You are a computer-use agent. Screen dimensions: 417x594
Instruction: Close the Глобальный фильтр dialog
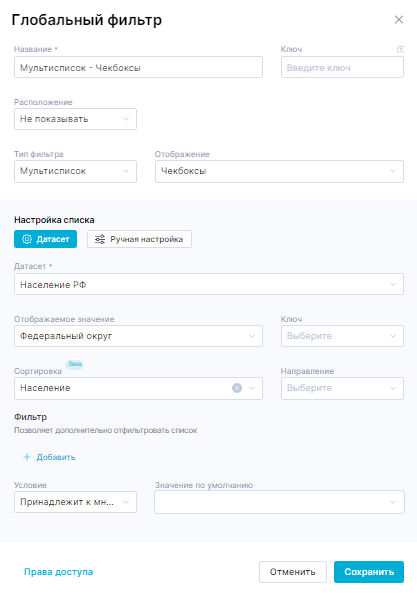tap(399, 20)
